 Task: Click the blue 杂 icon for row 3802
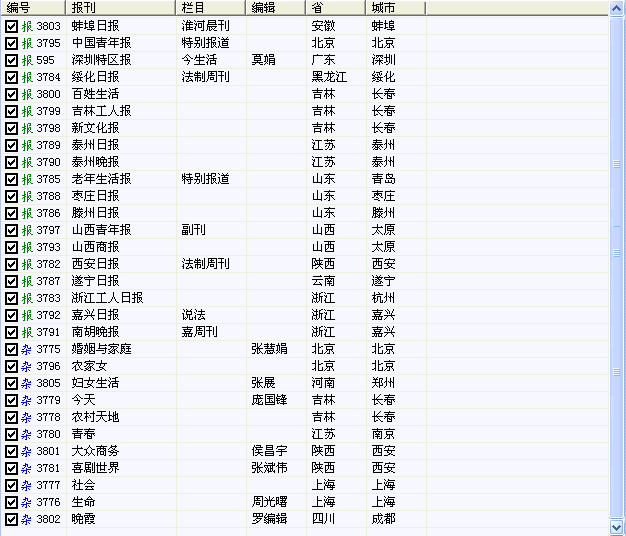27,519
